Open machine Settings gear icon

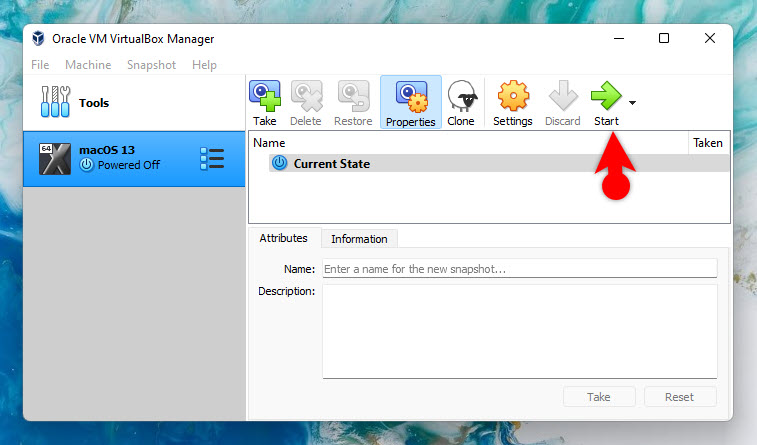tap(513, 96)
